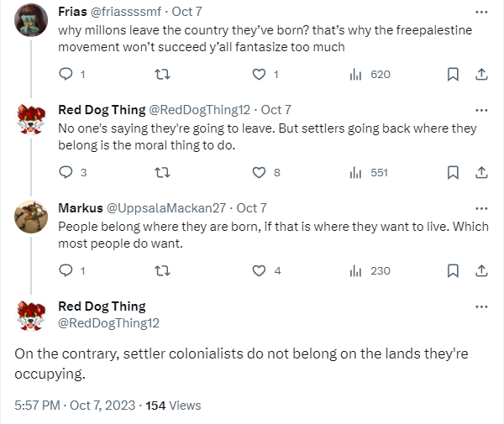Open more options on Markus's tweet
The width and height of the screenshot is (504, 424).
[480, 208]
